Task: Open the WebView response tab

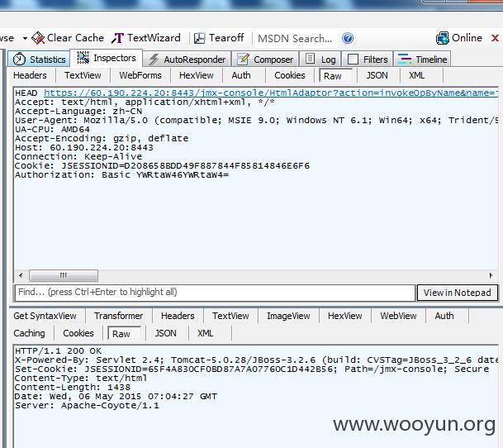Action: coord(398,316)
